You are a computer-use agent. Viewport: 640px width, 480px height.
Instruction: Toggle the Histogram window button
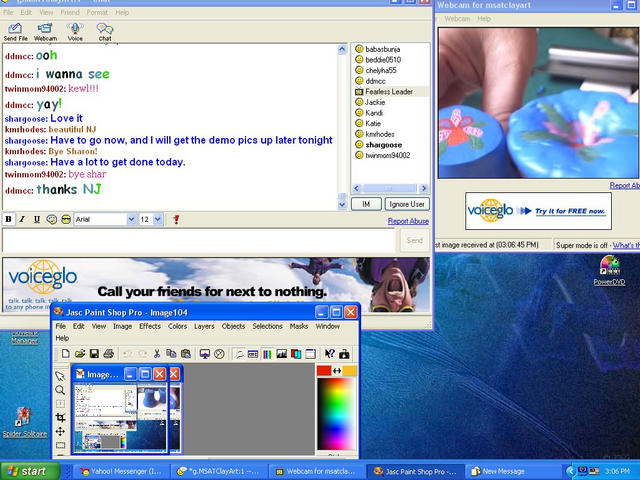click(282, 354)
